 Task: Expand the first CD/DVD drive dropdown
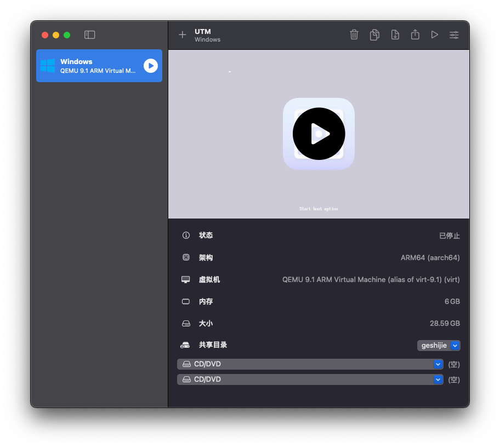(x=310, y=364)
